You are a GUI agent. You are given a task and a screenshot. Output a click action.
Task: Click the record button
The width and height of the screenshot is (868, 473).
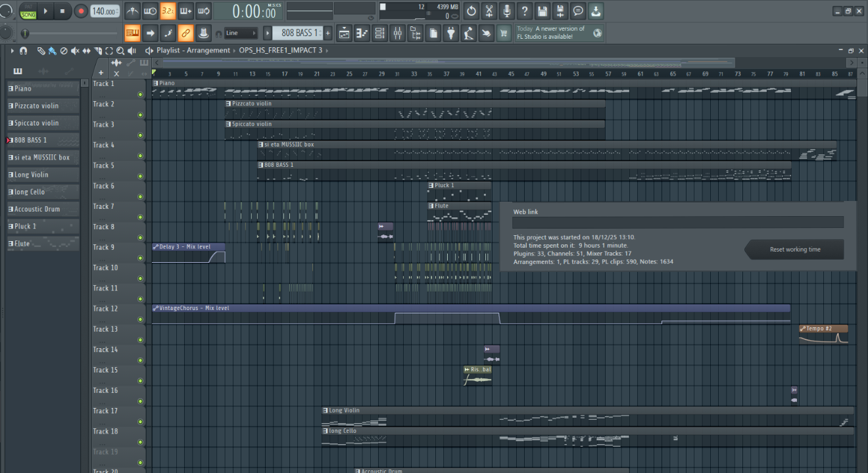click(81, 11)
